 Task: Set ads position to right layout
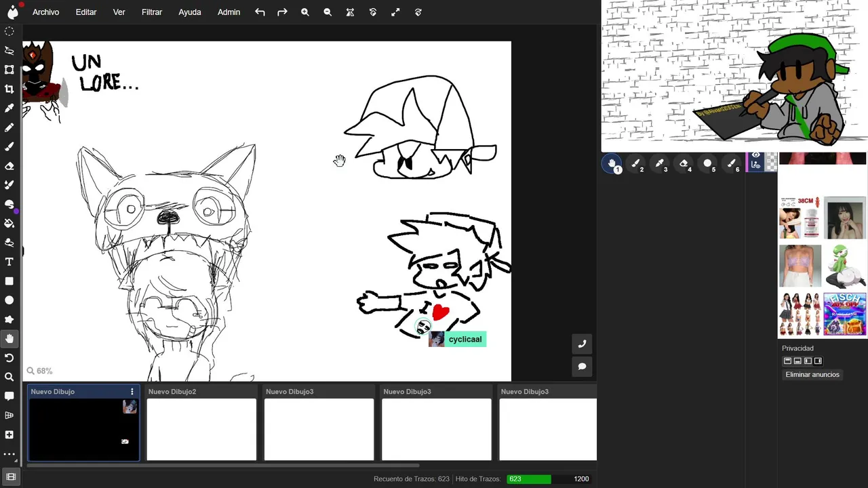click(818, 361)
